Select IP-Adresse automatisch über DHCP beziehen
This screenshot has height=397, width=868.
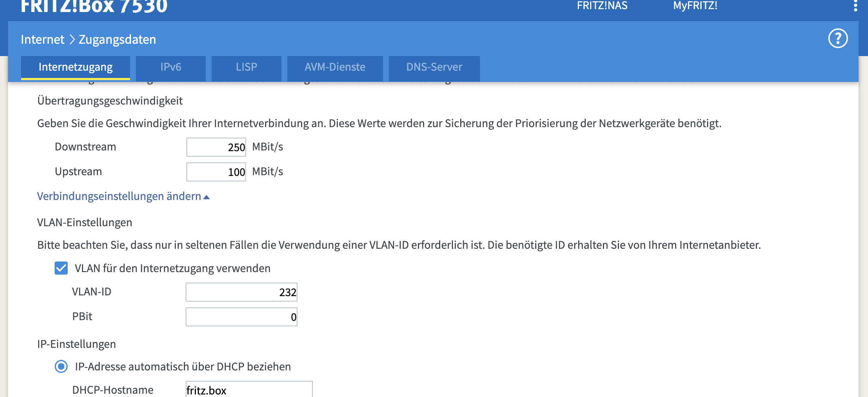(61, 366)
